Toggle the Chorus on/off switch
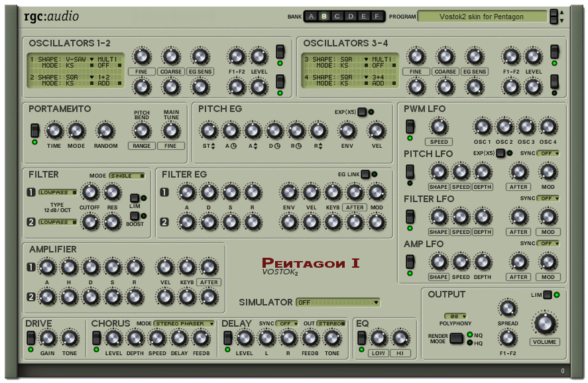 coord(96,338)
